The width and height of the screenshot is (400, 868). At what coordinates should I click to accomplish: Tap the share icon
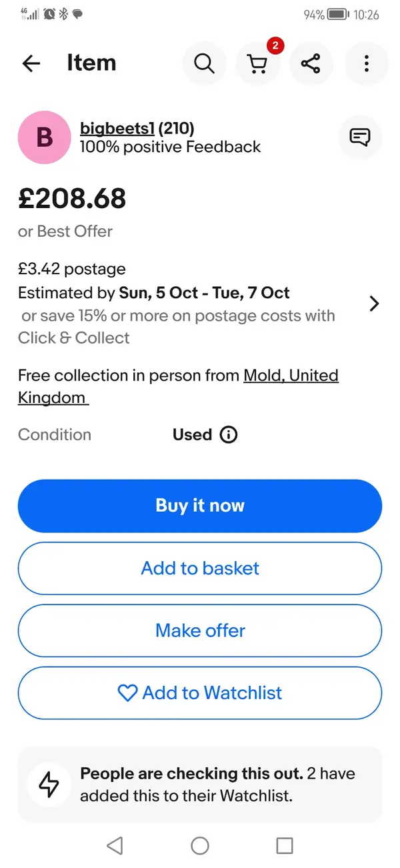click(x=311, y=63)
